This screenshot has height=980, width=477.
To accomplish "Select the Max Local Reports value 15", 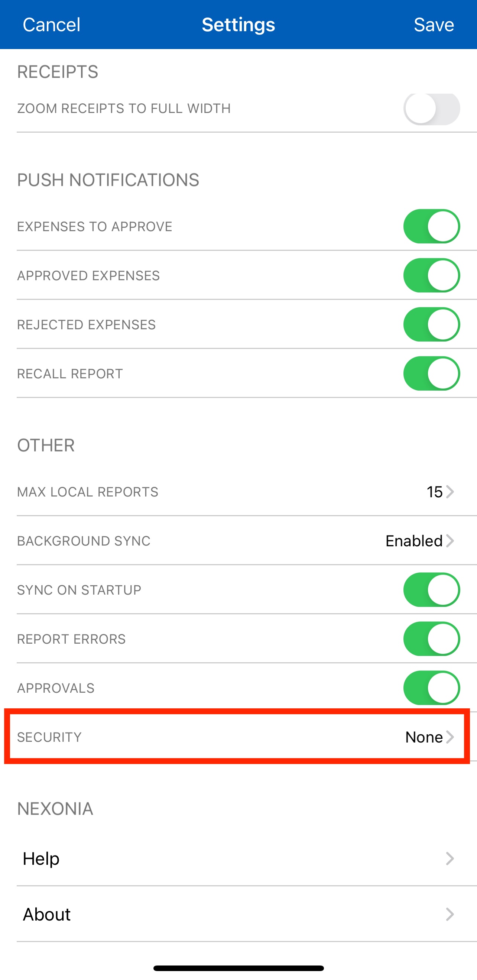I will coord(434,492).
